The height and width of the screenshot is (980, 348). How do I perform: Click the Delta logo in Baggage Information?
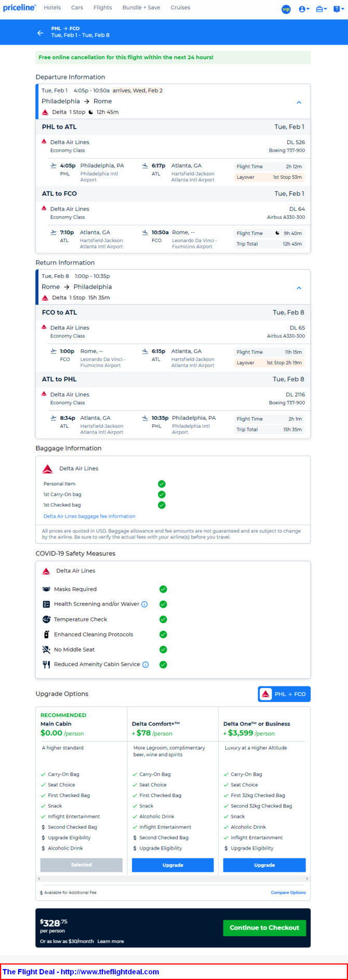[48, 469]
